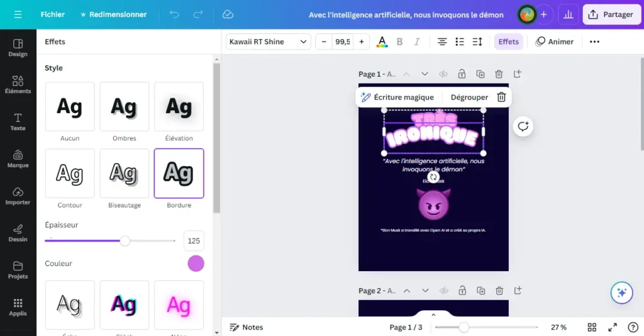Delete Page 2
644x336 pixels.
(x=499, y=291)
